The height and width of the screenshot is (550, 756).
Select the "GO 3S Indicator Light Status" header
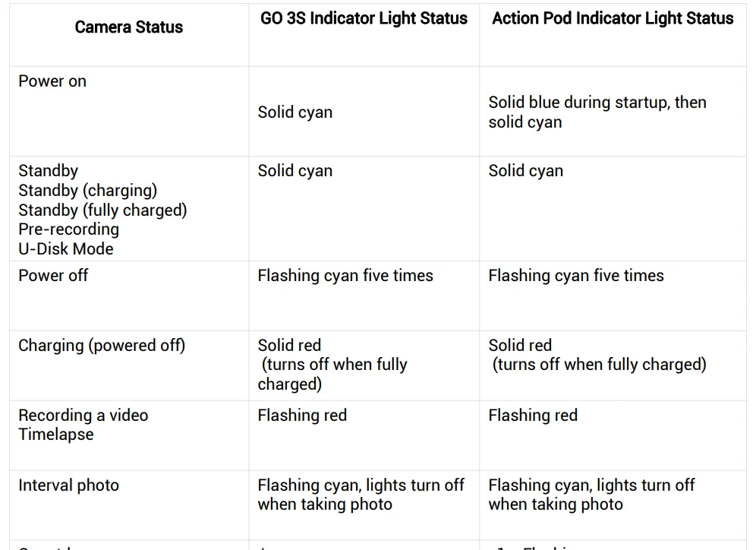pyautogui.click(x=364, y=19)
